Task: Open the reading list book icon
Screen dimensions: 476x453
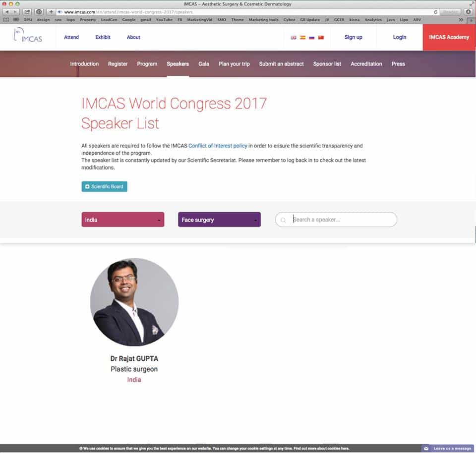Action: (6, 20)
